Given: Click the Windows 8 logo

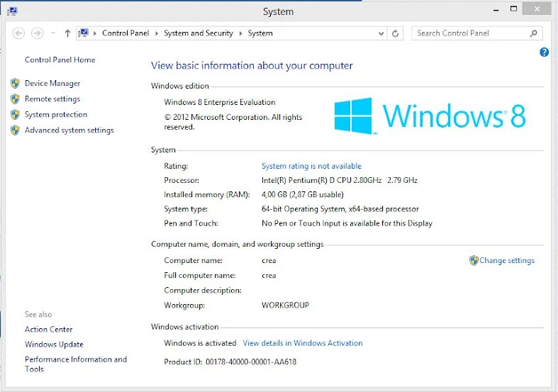Looking at the screenshot, I should (x=430, y=116).
